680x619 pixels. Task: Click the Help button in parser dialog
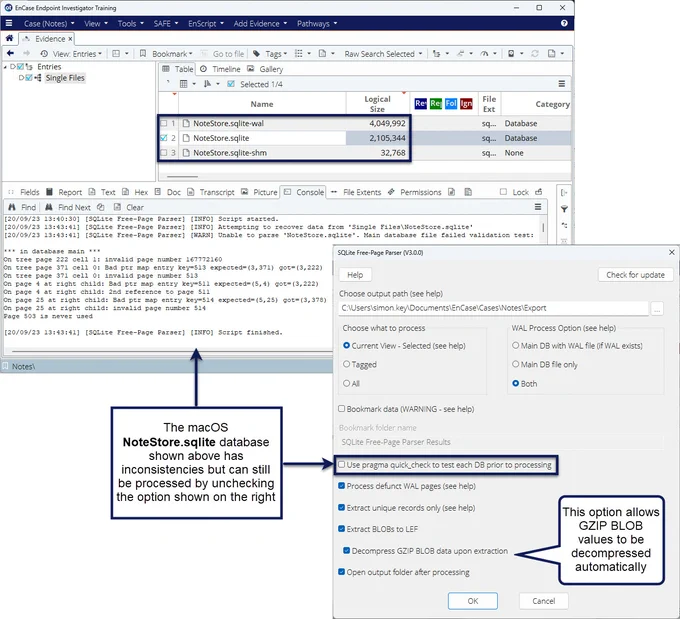355,275
